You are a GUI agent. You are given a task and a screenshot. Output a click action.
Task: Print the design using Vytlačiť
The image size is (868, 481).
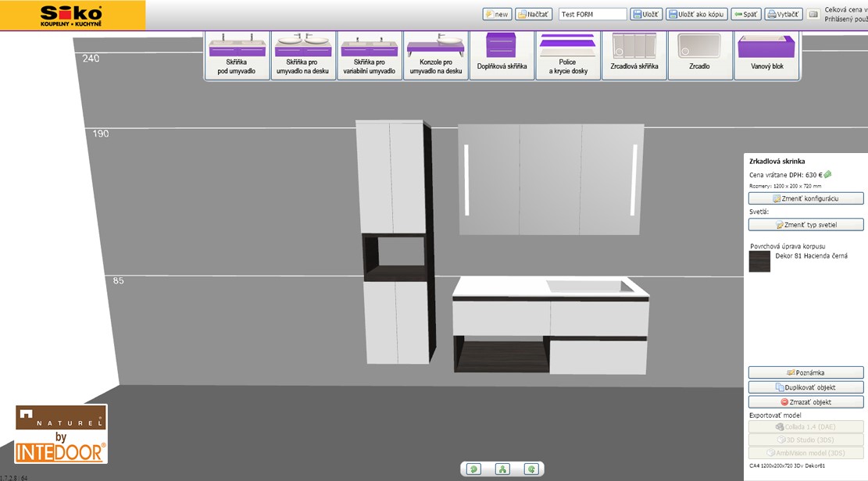783,14
